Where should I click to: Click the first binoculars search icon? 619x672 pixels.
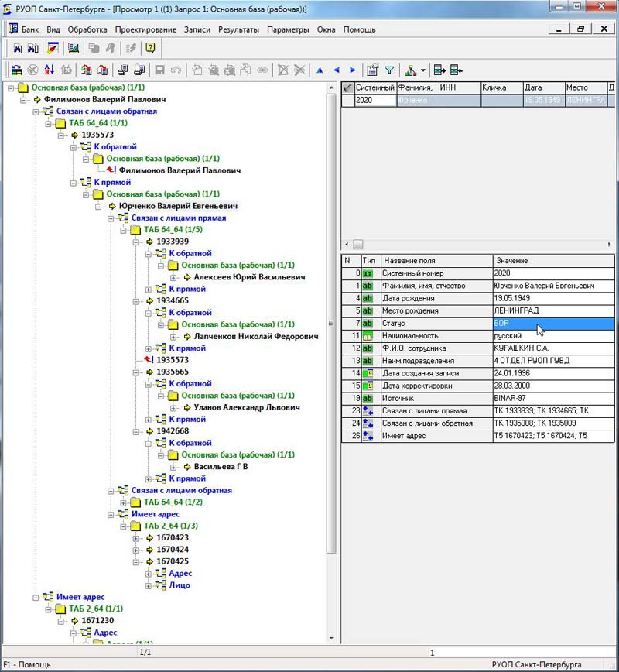[x=15, y=47]
